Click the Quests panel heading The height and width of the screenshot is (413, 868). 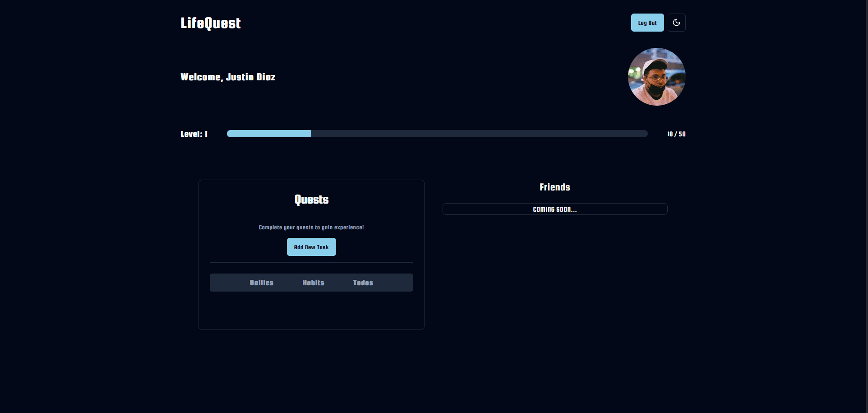click(x=311, y=200)
